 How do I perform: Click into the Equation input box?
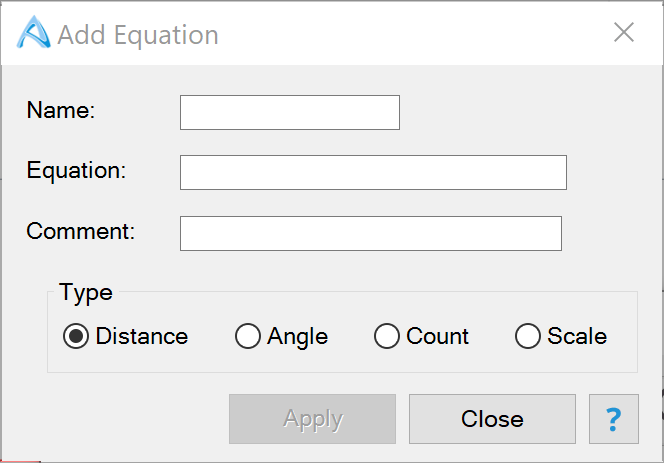point(373,172)
